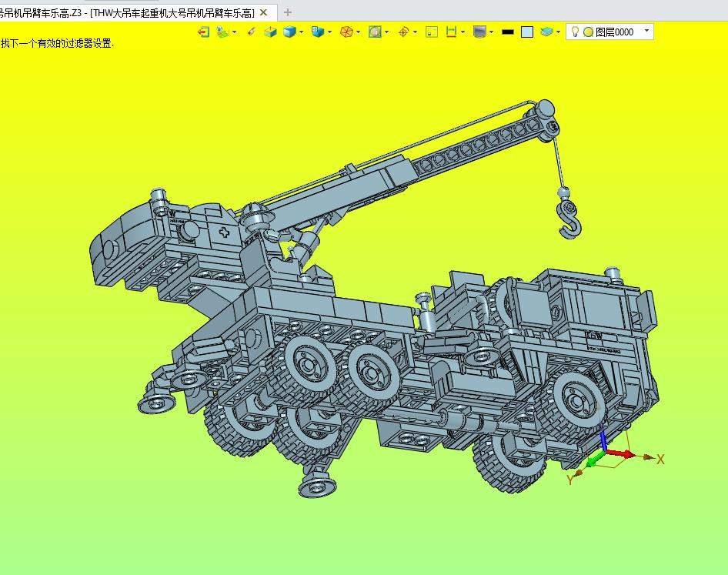Click the Y axis label of triad
The image size is (728, 575).
(570, 480)
